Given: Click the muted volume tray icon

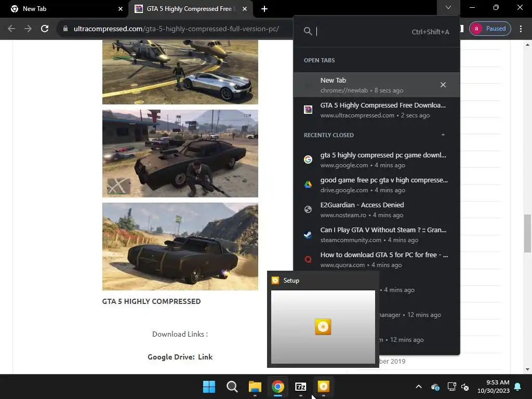Looking at the screenshot, I should [465, 387].
